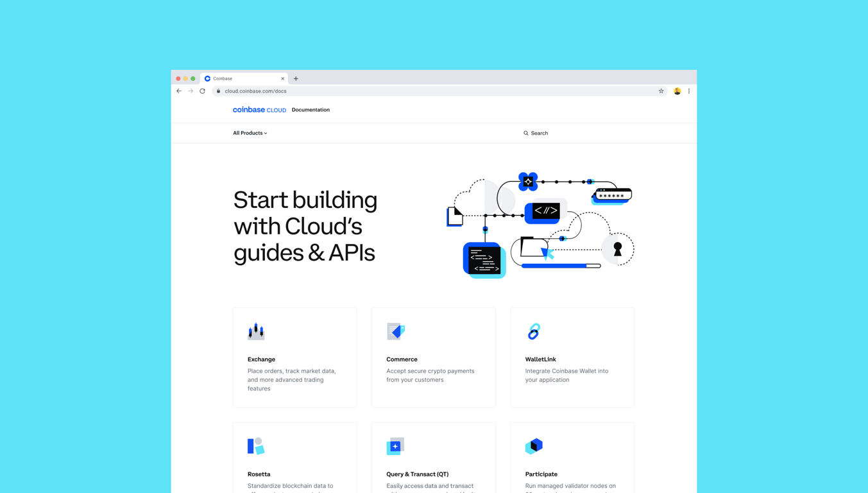The height and width of the screenshot is (493, 868).
Task: Click the browser forward arrow
Action: tap(191, 91)
